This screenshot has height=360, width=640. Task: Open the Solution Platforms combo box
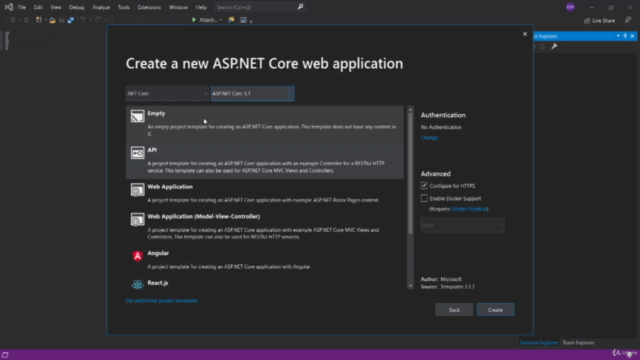(165, 20)
